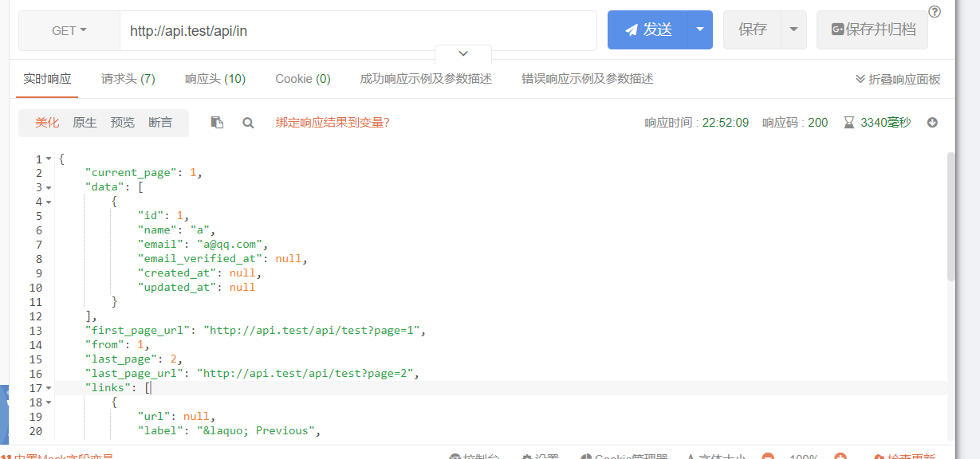Click the "last_page_url" line in the response
Viewport: 980px width, 459px height.
[x=252, y=374]
